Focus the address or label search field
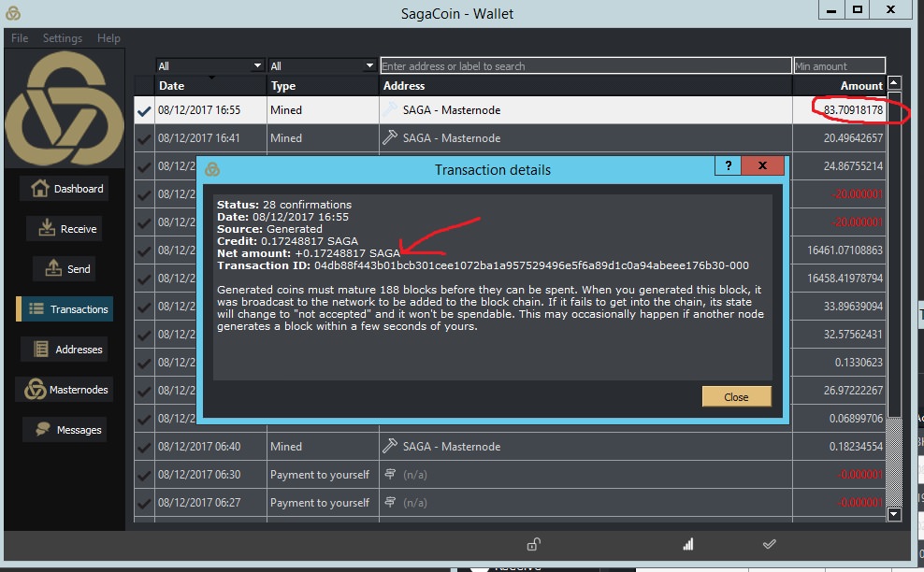This screenshot has width=924, height=572. click(585, 65)
